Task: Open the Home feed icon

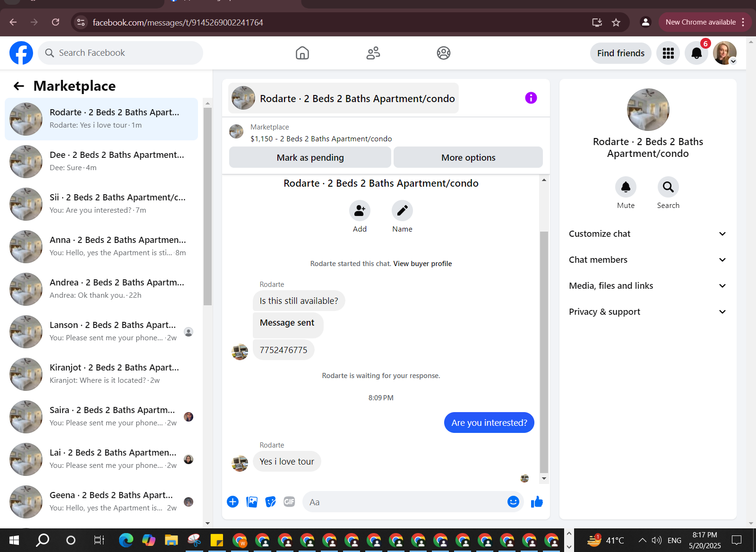Action: click(x=302, y=53)
